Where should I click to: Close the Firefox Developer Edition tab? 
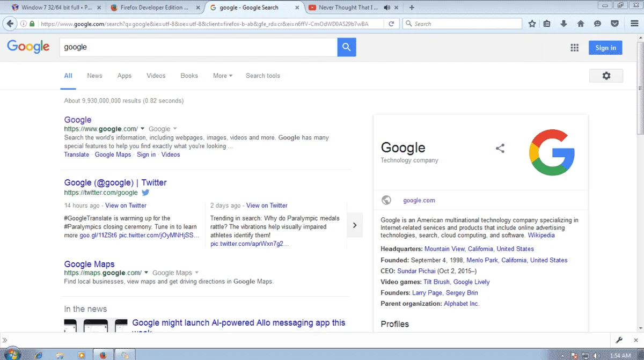click(x=199, y=8)
